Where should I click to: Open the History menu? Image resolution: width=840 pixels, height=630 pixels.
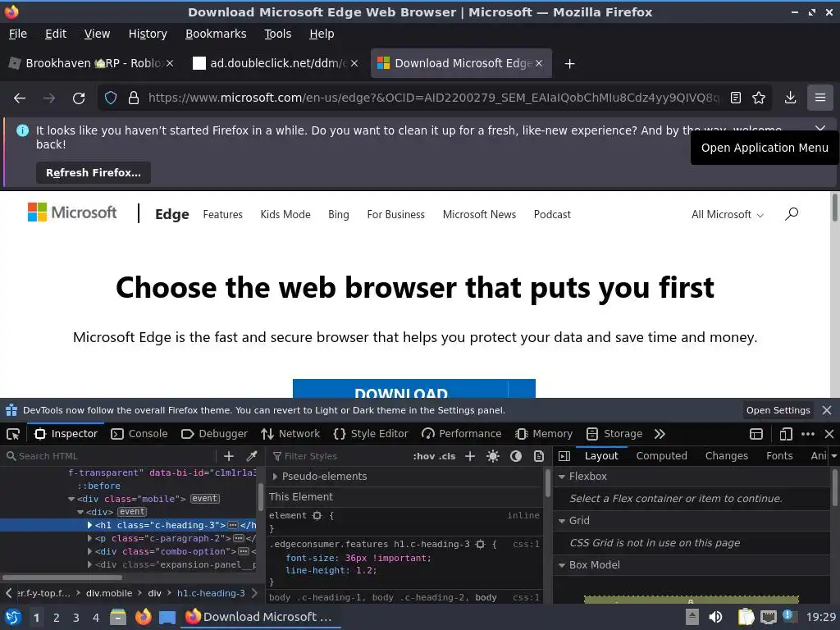click(x=148, y=34)
